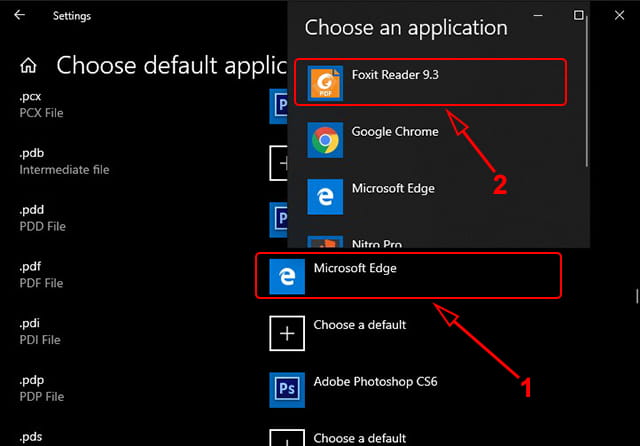640x446 pixels.
Task: Maximize the Settings window
Action: point(578,16)
